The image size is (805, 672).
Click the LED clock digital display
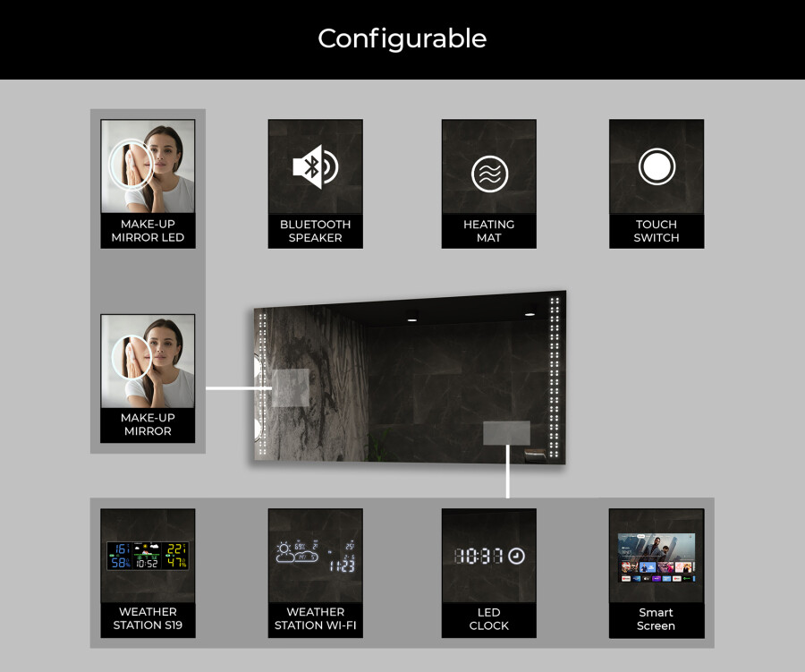point(489,556)
